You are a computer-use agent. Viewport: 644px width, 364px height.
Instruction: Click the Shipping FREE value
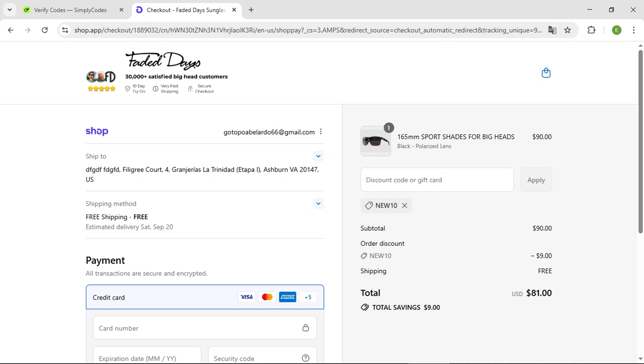pyautogui.click(x=545, y=271)
